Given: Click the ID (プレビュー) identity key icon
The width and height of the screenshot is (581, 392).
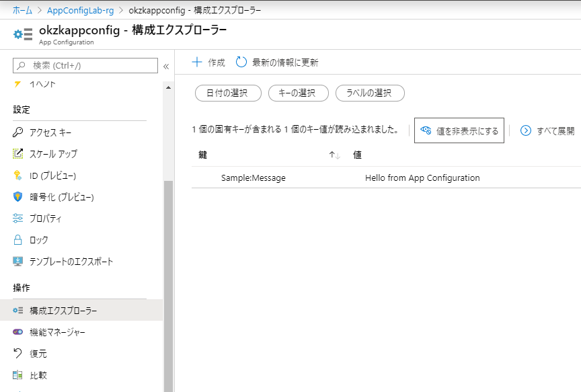Looking at the screenshot, I should (17, 175).
